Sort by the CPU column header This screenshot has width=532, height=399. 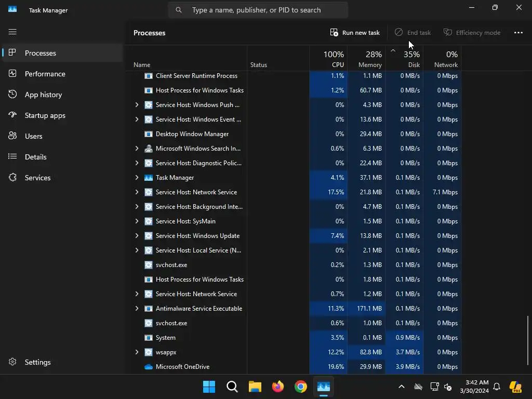pyautogui.click(x=328, y=59)
